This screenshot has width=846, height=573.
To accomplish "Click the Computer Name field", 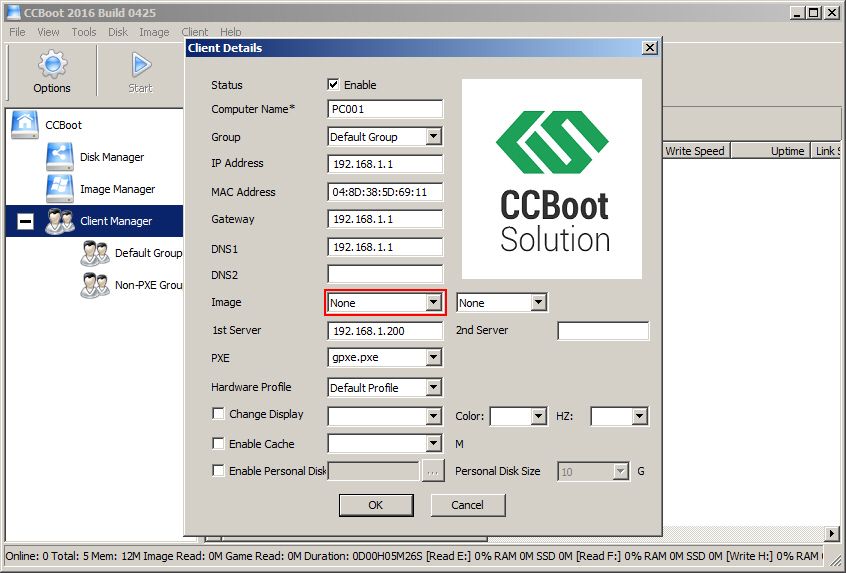I will [385, 109].
